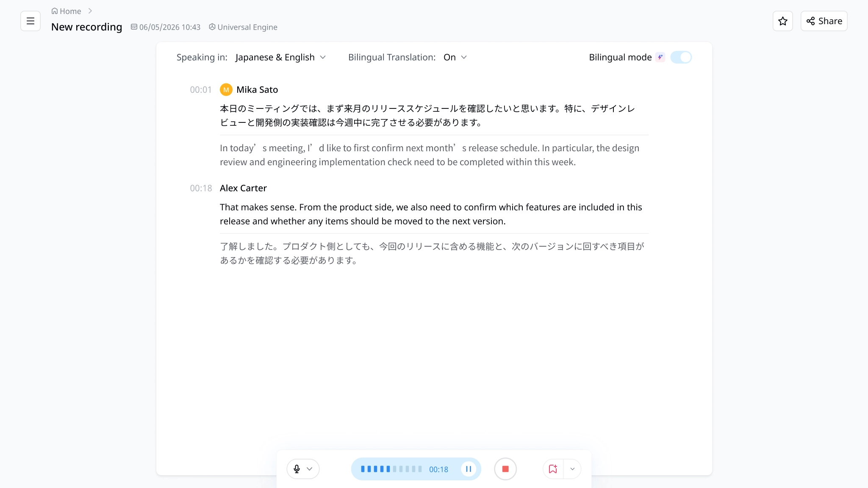Click the microphone icon
The height and width of the screenshot is (488, 868).
click(x=297, y=469)
